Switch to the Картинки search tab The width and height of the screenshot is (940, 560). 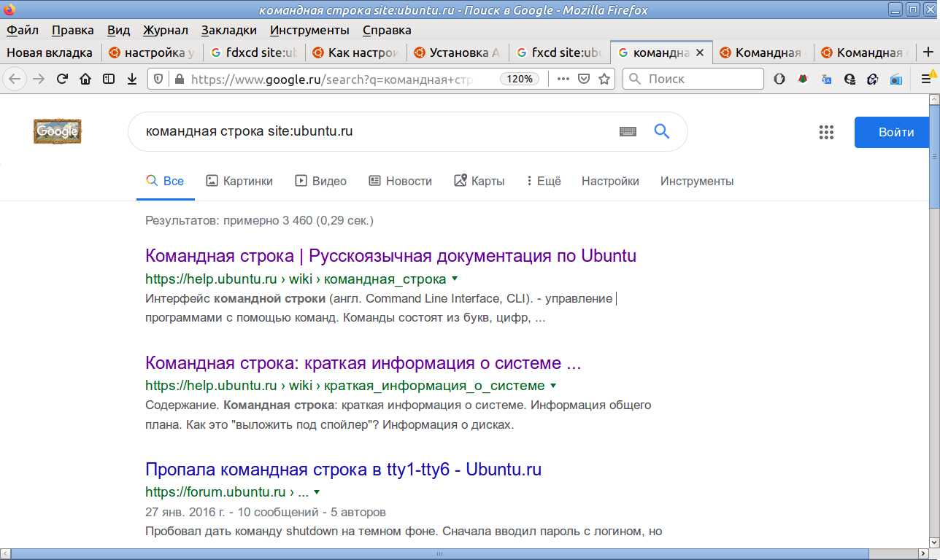pyautogui.click(x=239, y=181)
